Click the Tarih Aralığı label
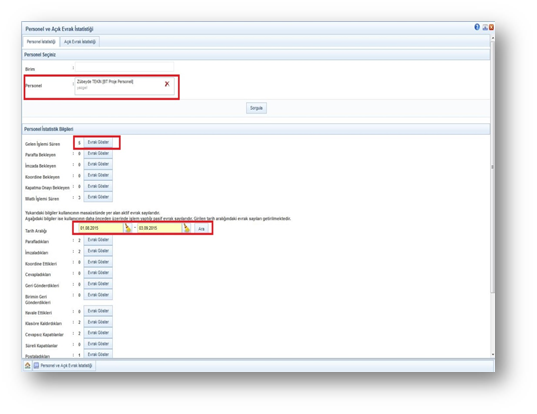Image resolution: width=537 pixels, height=414 pixels. coord(36,231)
